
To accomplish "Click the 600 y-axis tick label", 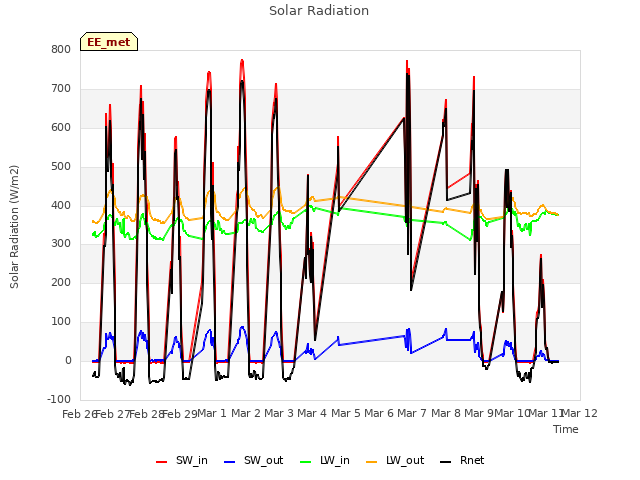I will pos(61,127).
